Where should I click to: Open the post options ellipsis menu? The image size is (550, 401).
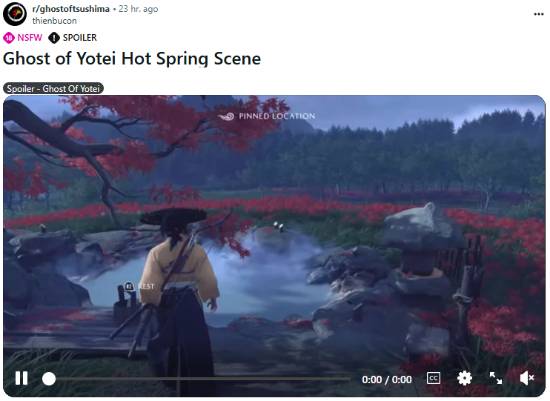tap(538, 14)
